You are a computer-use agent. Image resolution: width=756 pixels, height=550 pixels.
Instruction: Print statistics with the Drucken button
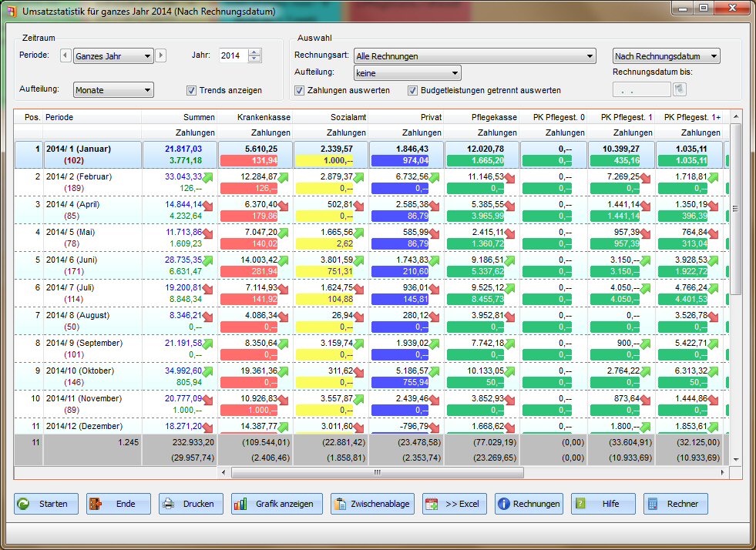point(190,504)
